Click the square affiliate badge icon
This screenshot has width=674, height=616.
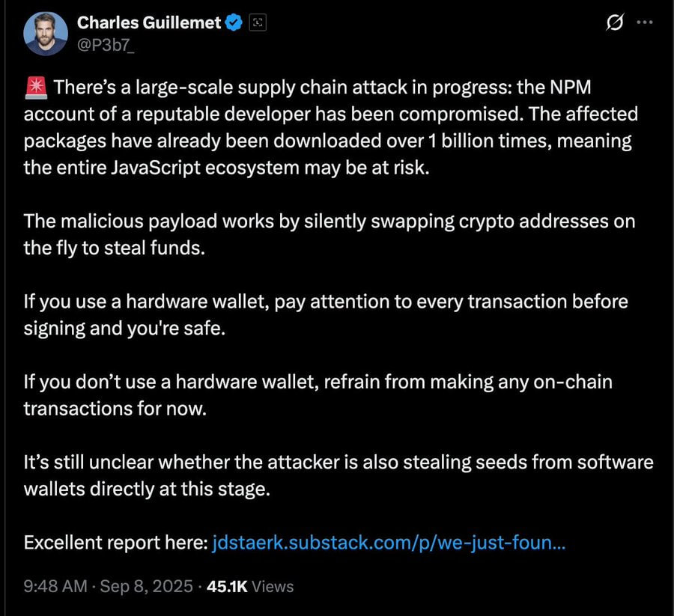click(x=258, y=22)
